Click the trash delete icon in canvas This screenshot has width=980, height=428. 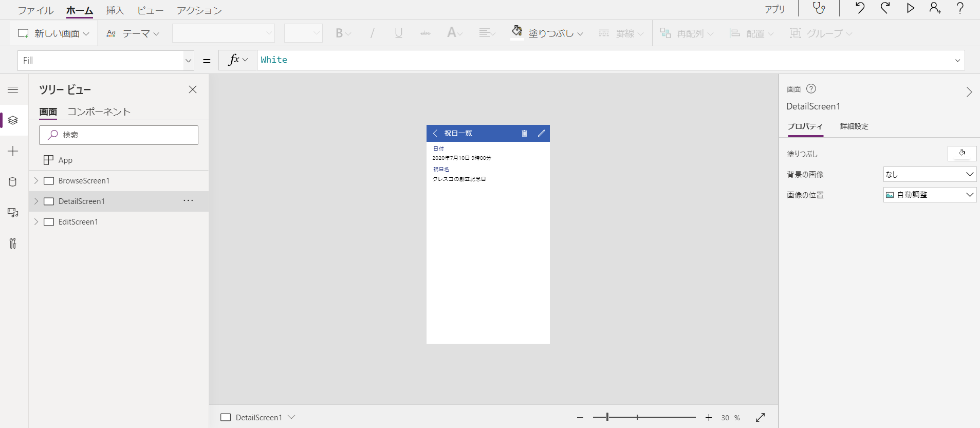click(524, 133)
